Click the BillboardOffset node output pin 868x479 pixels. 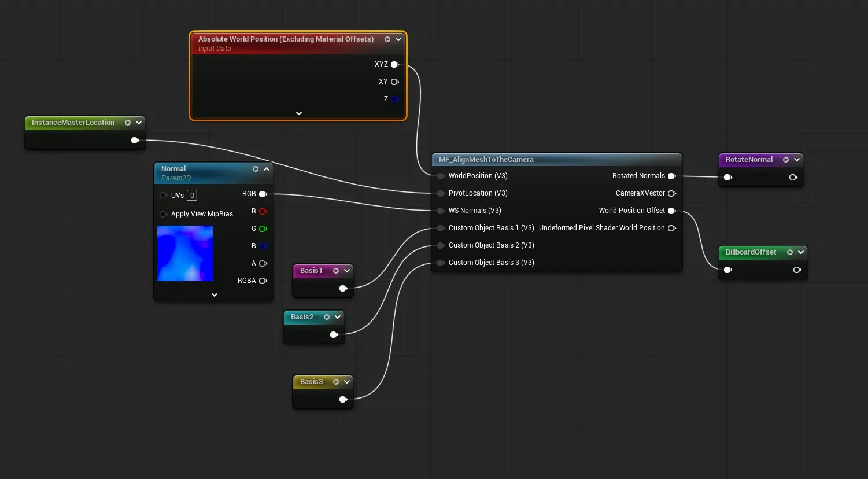point(797,270)
